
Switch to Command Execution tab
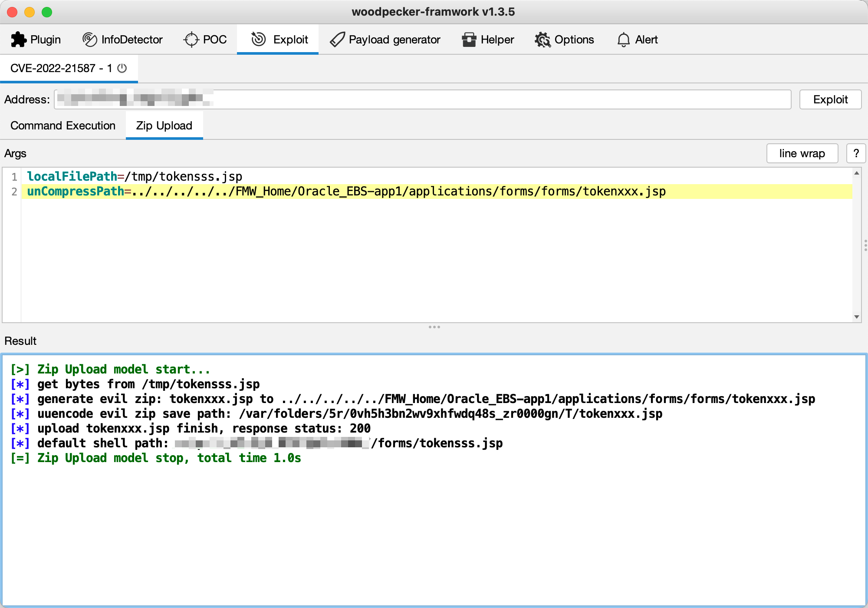pyautogui.click(x=63, y=126)
